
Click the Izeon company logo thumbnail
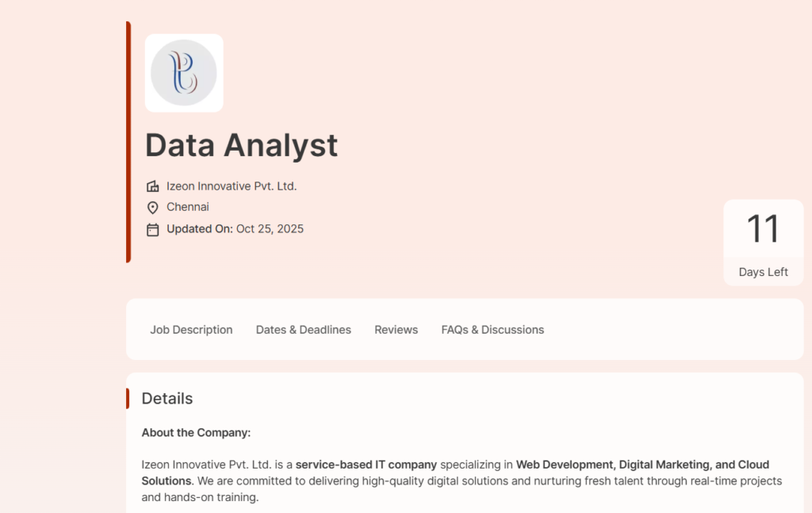click(x=184, y=73)
